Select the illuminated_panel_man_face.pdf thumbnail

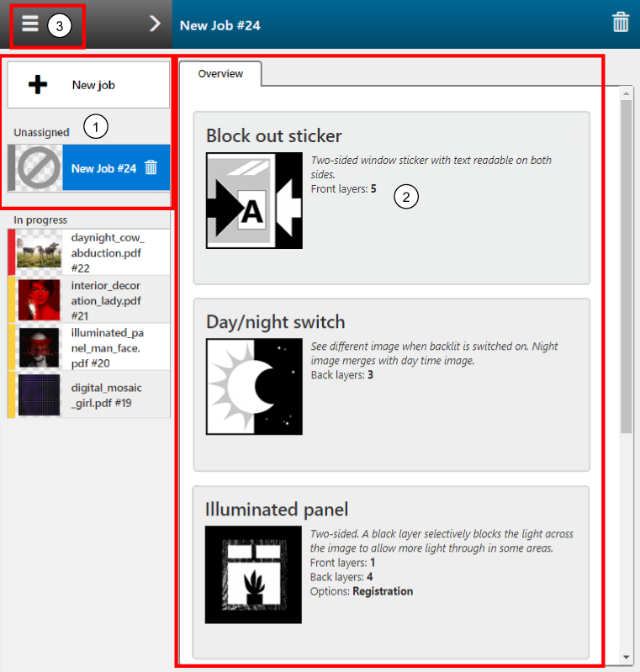pos(39,347)
